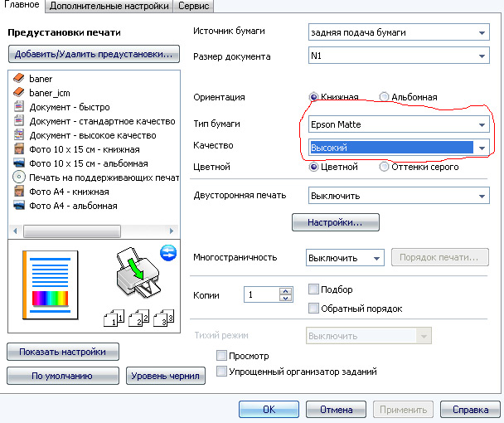504x423 pixels.
Task: Click icon of Фото А4 - альбомная
Action: click(x=19, y=205)
